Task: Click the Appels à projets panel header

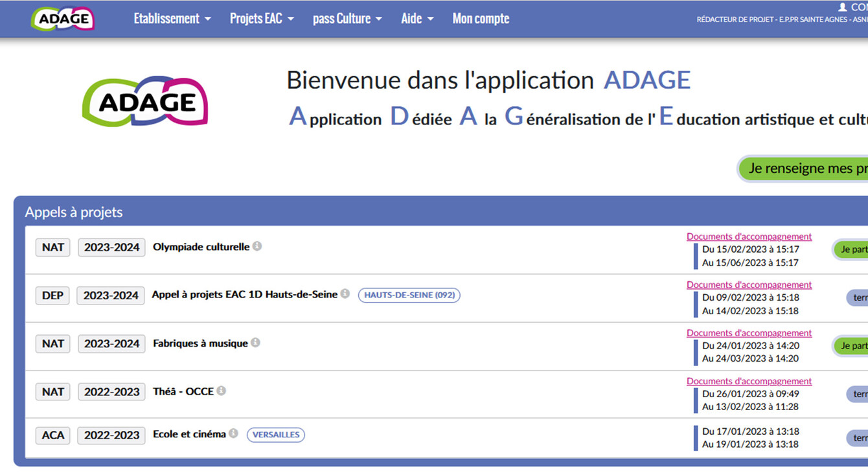Action: pos(440,212)
